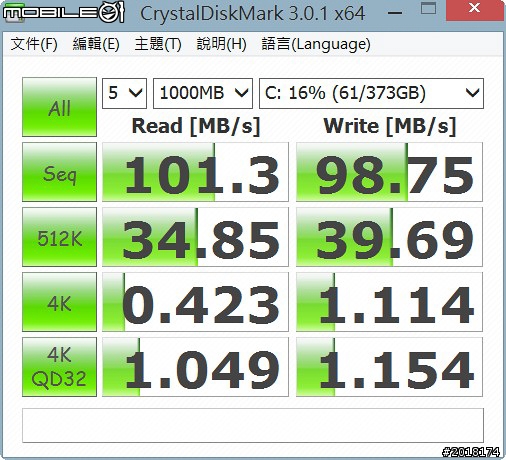
Task: Start the 4K random test
Action: (59, 302)
